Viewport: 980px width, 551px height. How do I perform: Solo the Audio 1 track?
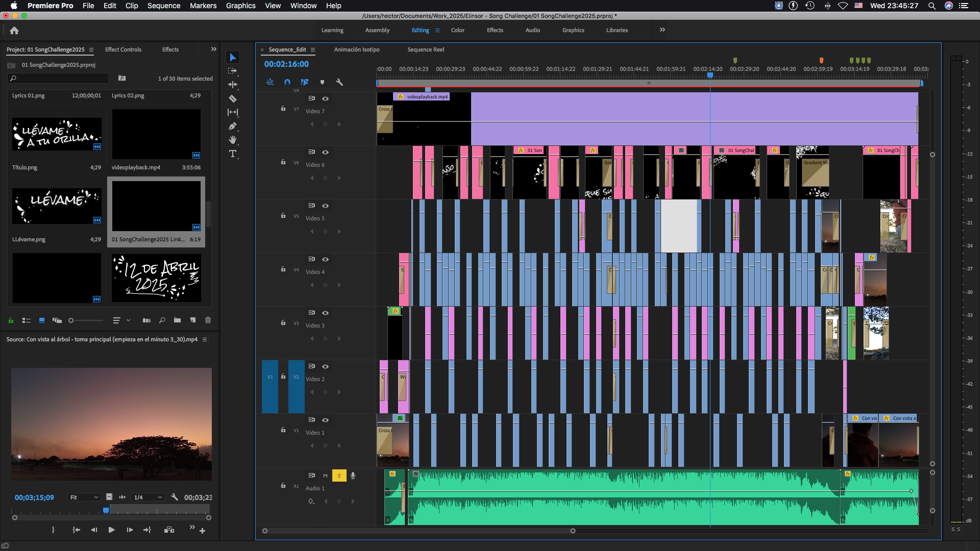339,475
